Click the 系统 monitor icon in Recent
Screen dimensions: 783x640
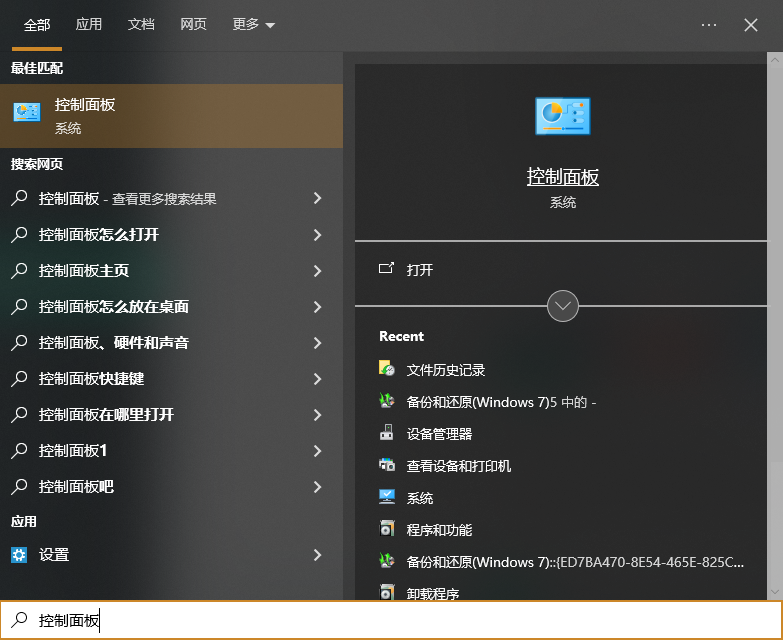(x=387, y=497)
